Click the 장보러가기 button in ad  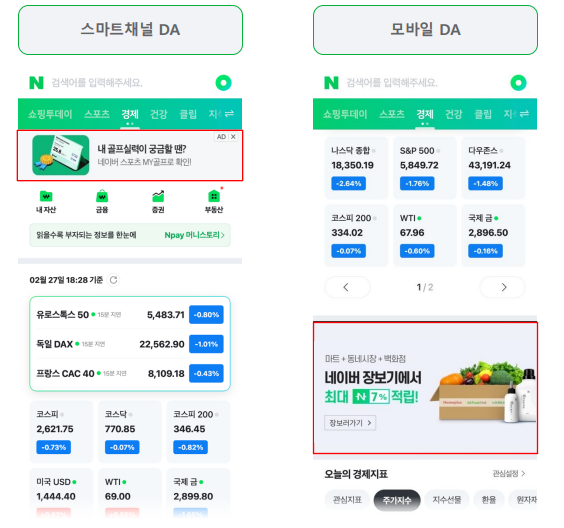tap(350, 423)
